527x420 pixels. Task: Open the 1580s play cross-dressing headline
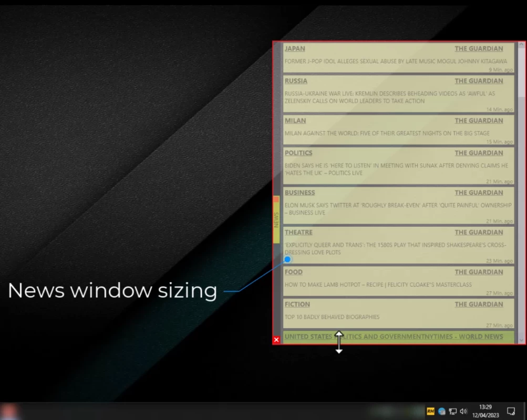coord(395,248)
